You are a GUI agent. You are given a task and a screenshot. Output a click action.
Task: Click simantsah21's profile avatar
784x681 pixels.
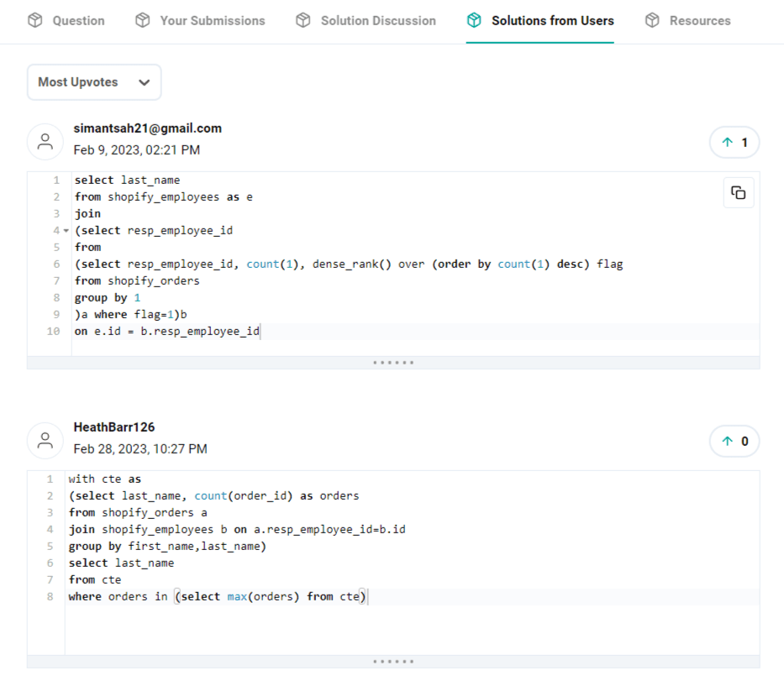point(45,141)
